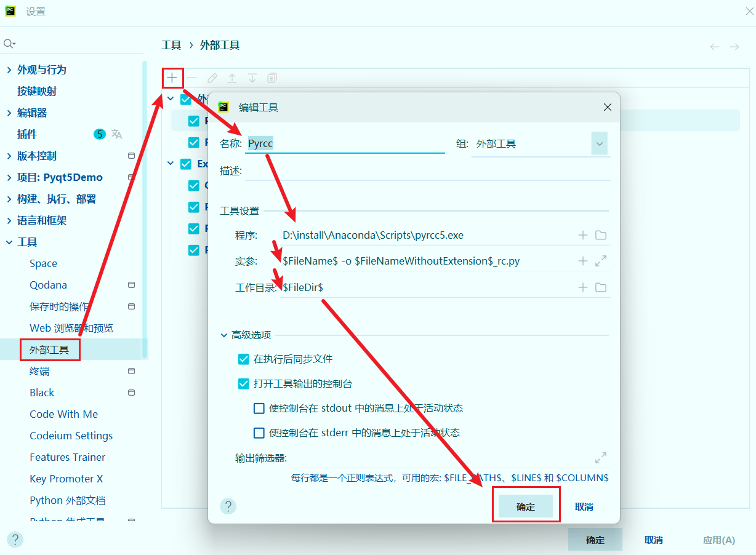The height and width of the screenshot is (555, 756).
Task: Confirm the 编辑工具 dialog with 确定
Action: coord(526,506)
